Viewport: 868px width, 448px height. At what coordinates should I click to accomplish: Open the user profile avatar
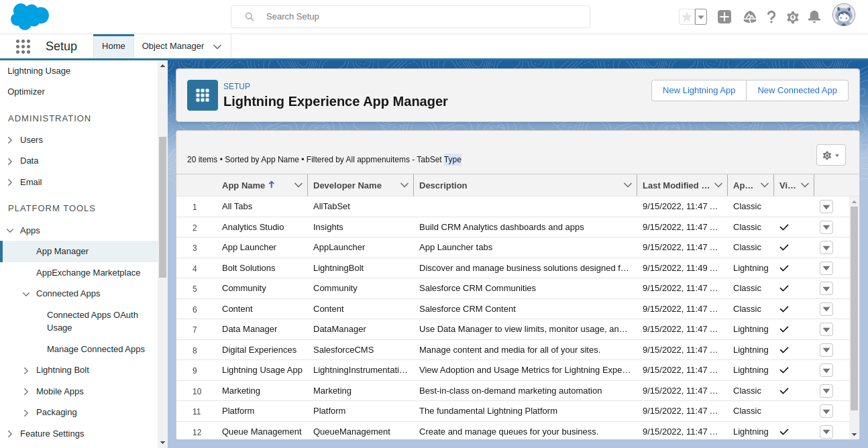[x=844, y=15]
